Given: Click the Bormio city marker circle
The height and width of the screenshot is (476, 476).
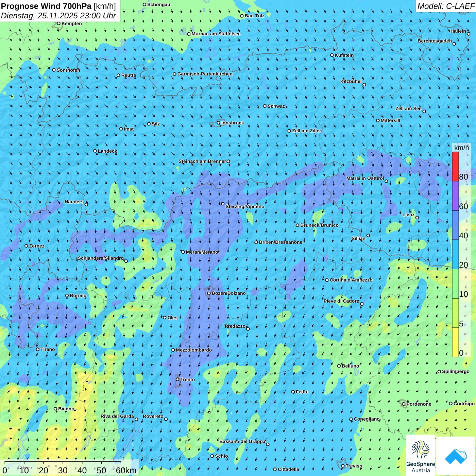Looking at the screenshot, I should click(67, 295).
